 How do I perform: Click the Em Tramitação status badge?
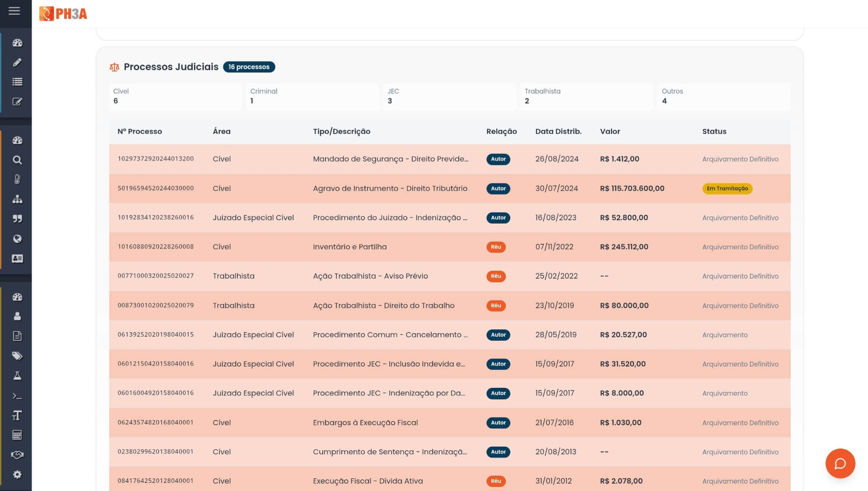(727, 189)
